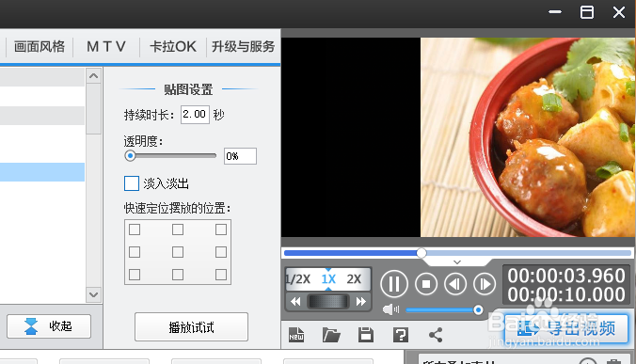
Task: Click the 持续时长 duration input field
Action: (x=195, y=115)
